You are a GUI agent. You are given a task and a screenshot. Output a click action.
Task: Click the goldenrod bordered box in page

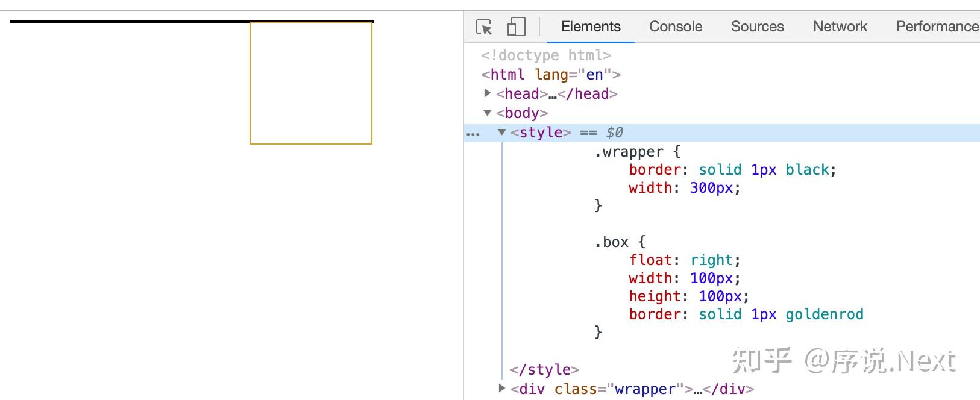tap(311, 83)
